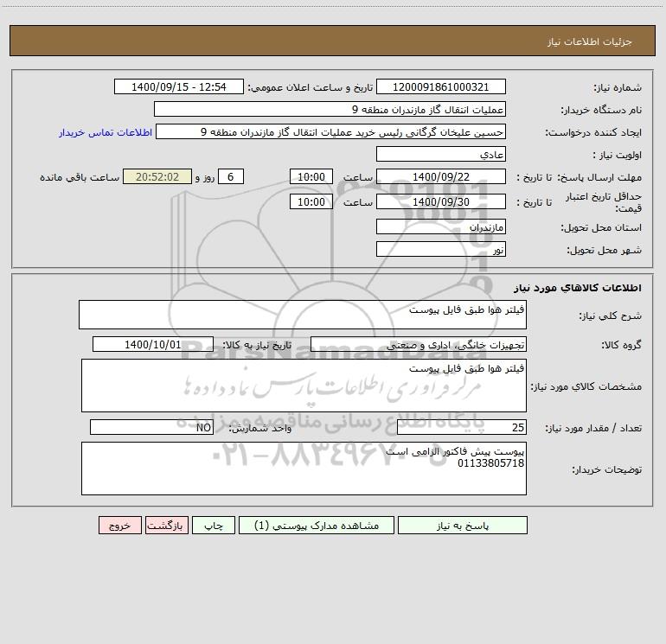Click the unit of measure field 'NO'
This screenshot has width=666, height=644.
151,427
